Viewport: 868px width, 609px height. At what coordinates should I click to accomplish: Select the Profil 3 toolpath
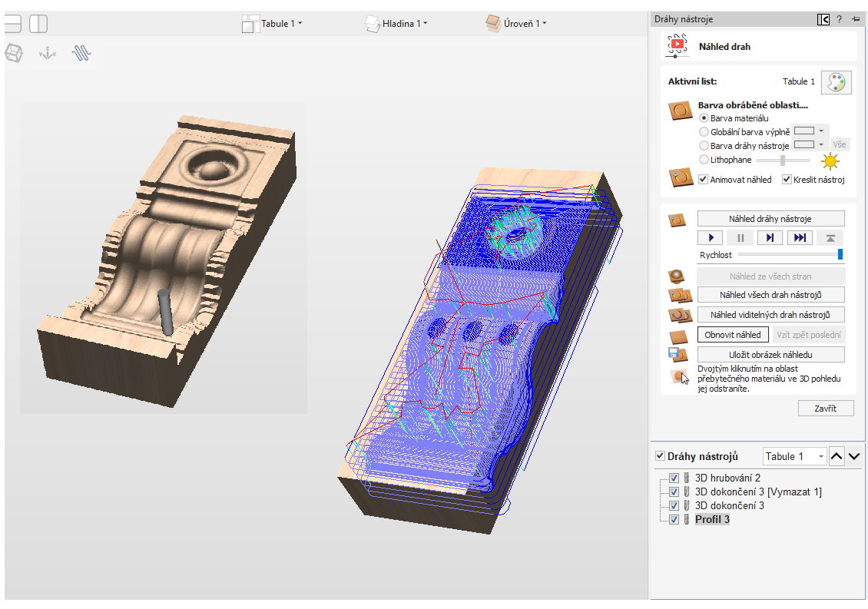712,520
